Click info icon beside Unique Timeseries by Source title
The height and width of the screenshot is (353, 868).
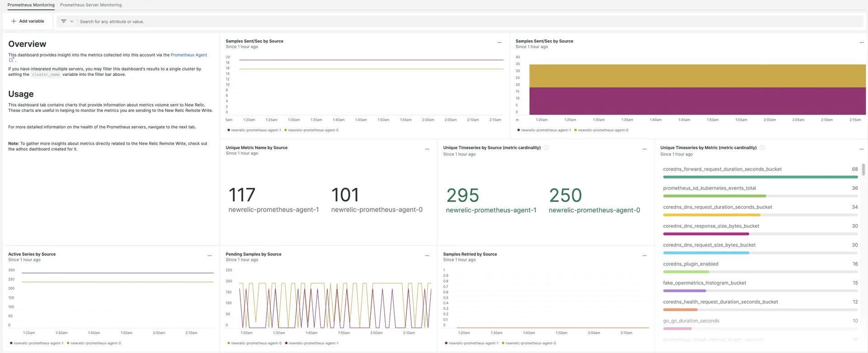[546, 148]
